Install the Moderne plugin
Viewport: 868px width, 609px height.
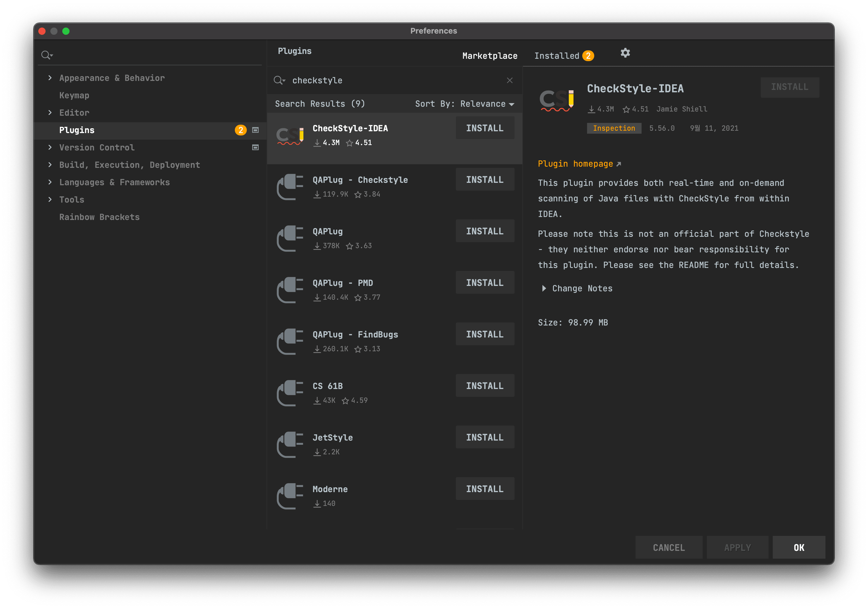(485, 489)
